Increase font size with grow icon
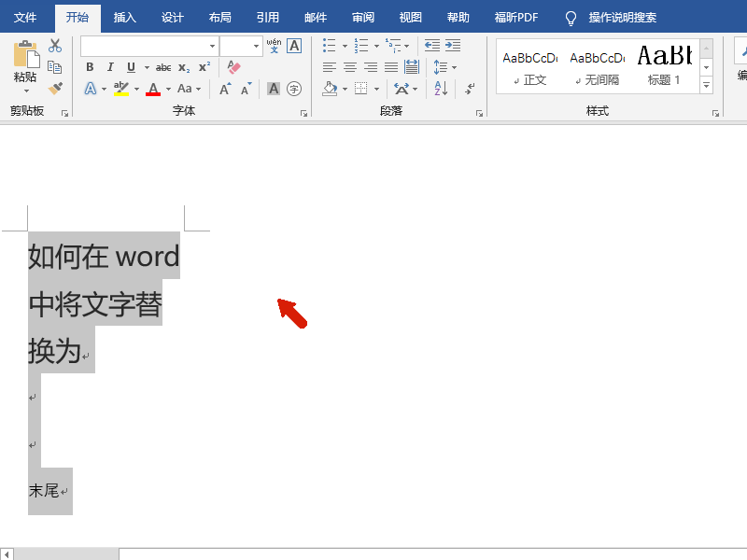This screenshot has width=747, height=560. point(225,89)
